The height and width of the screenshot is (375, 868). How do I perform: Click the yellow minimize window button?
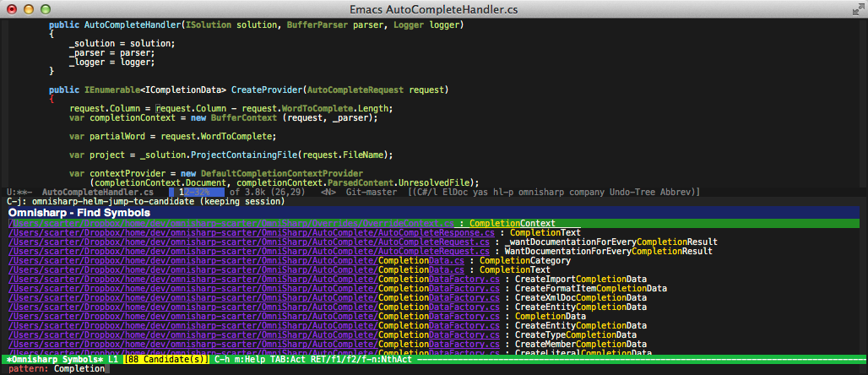29,8
